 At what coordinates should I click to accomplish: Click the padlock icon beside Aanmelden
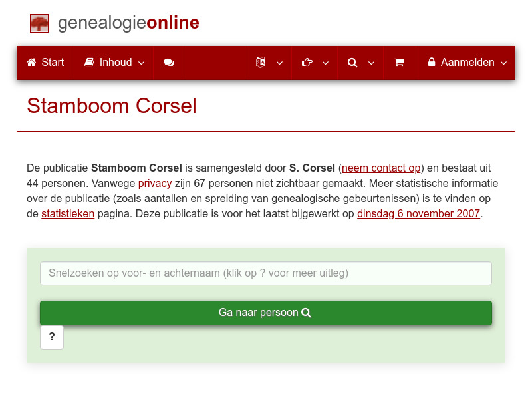pos(433,62)
